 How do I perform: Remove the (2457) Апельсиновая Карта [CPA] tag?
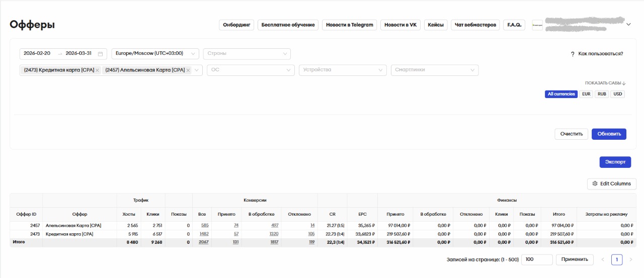pos(188,70)
